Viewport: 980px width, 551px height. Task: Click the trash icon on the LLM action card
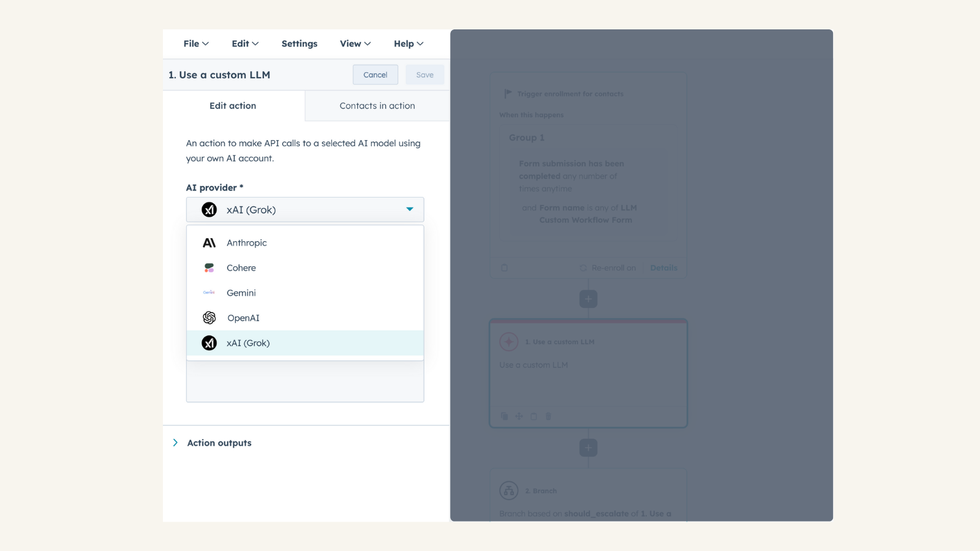click(x=548, y=416)
